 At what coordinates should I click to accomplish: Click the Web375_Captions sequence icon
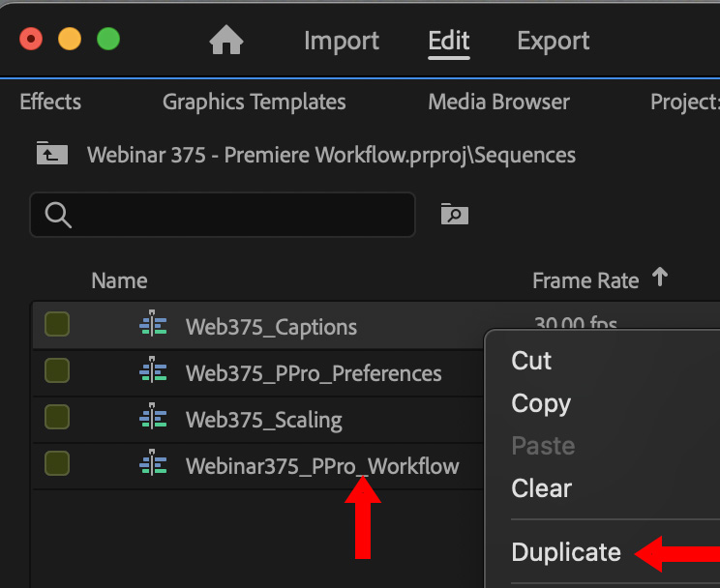point(153,327)
